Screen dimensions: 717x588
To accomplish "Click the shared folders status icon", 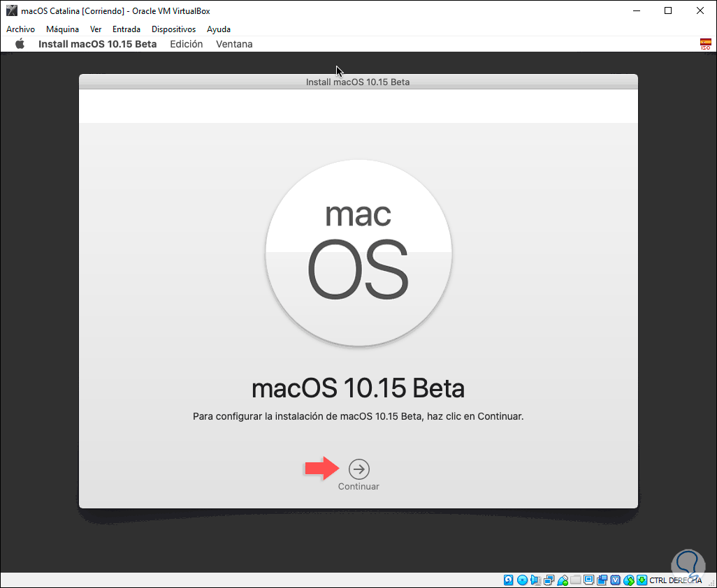I will pyautogui.click(x=576, y=580).
